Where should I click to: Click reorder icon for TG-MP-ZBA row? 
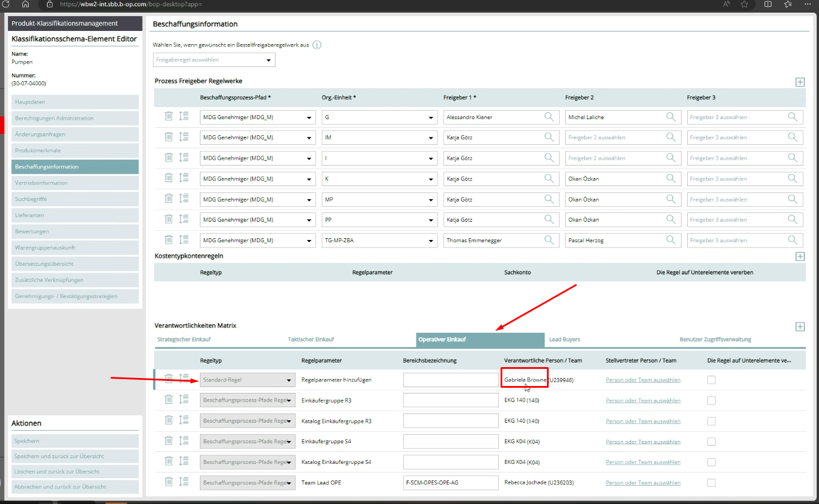tap(184, 239)
